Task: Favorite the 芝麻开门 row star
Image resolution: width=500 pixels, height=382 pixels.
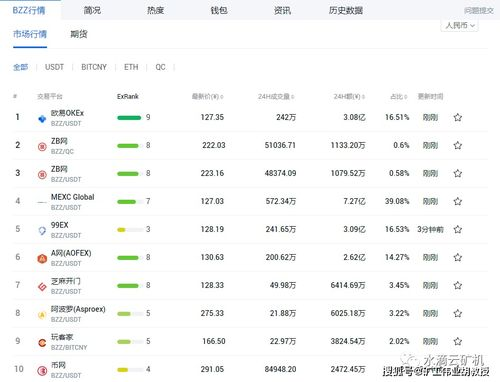Action: tap(458, 285)
